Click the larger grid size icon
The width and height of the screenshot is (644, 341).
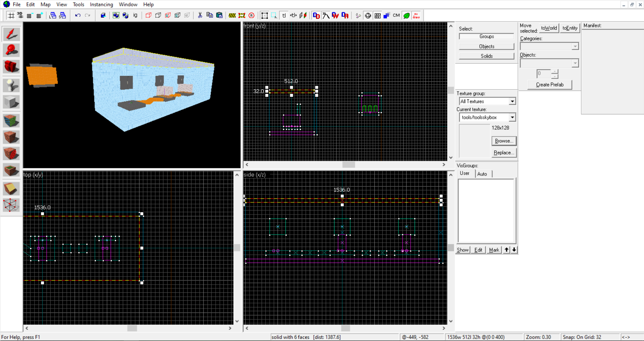pos(39,15)
